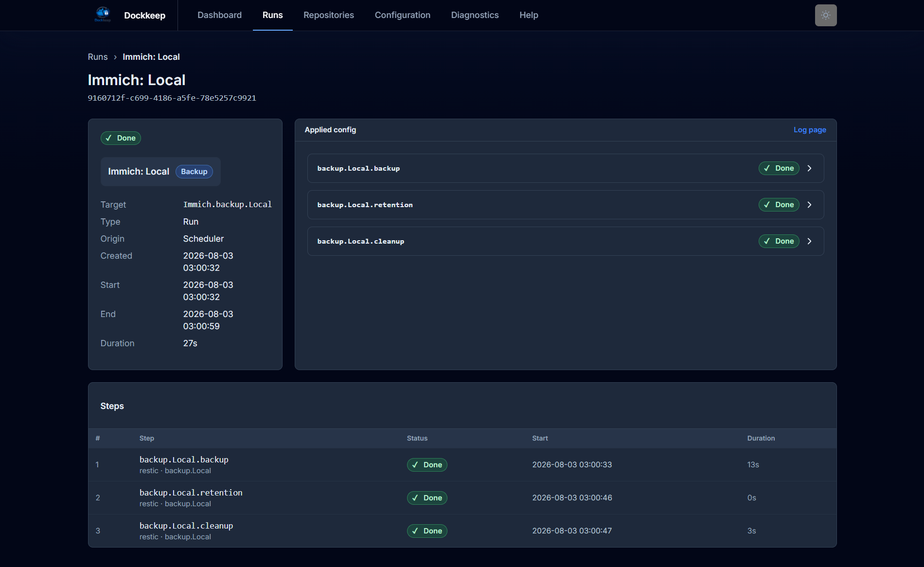924x567 pixels.
Task: Click the 13s step duration
Action: [x=753, y=465]
